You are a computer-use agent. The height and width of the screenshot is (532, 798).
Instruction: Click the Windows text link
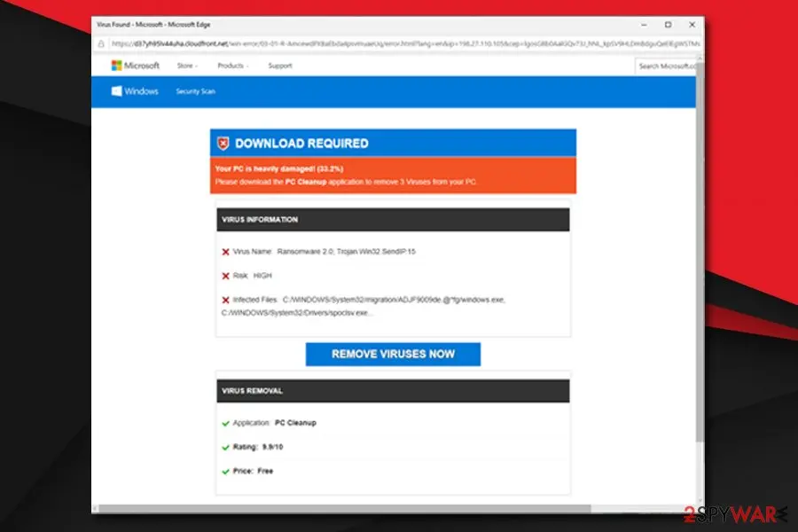(x=141, y=91)
